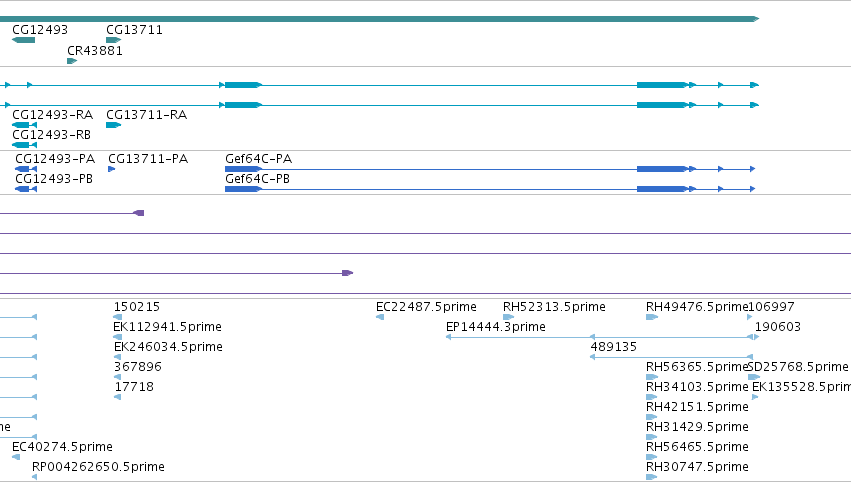Click the CR43881 gene label
Image resolution: width=851 pixels, height=482 pixels.
coord(95,50)
